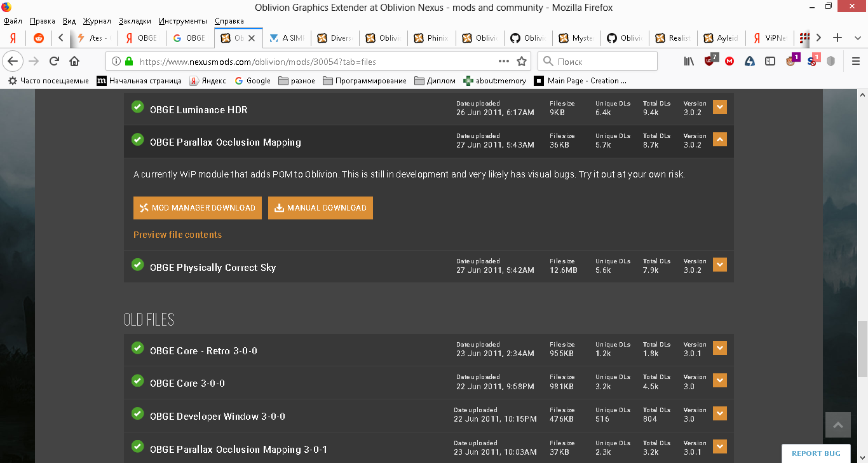Expand the OBGE Developer Window 3-0-0 details
This screenshot has height=463, width=868.
pos(720,413)
